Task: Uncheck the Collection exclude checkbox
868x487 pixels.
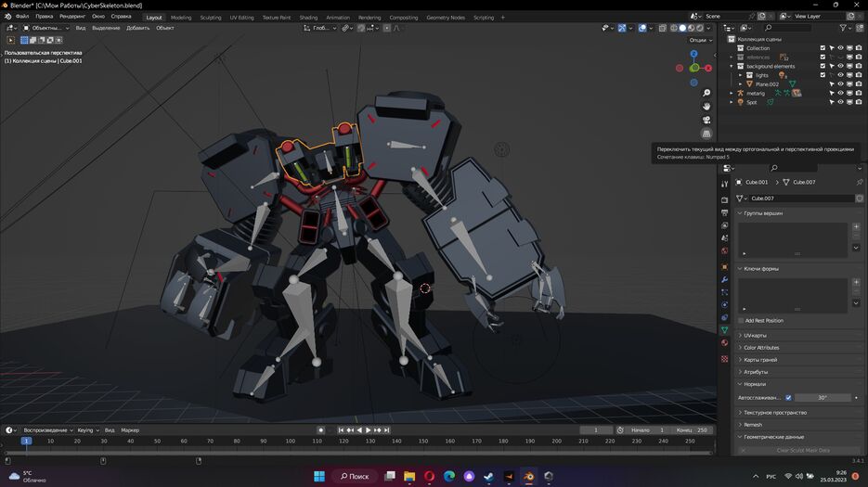Action: 823,48
